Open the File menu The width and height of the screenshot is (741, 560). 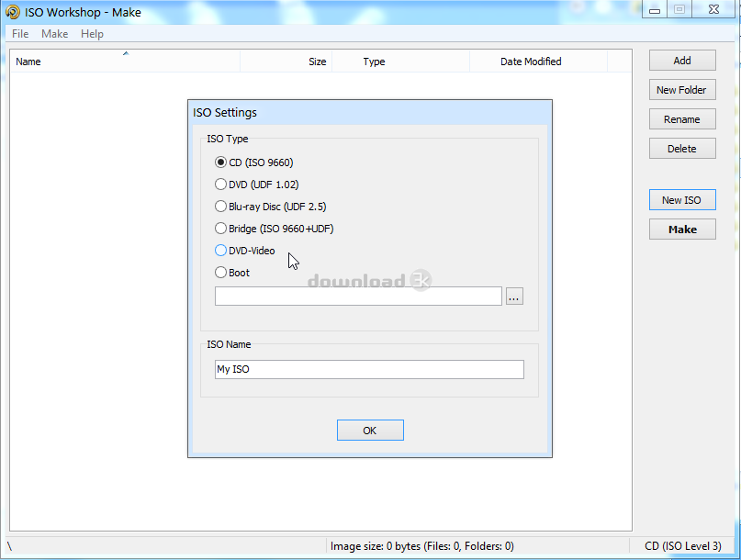coord(20,34)
